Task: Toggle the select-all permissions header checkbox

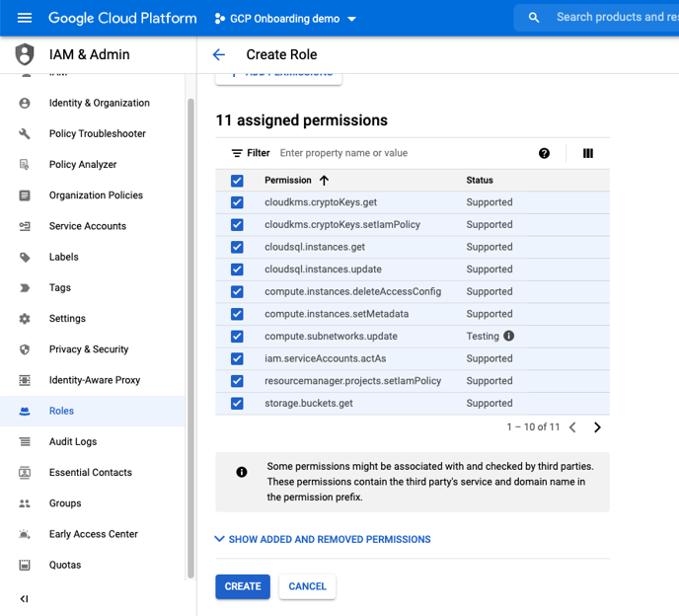Action: [x=237, y=181]
